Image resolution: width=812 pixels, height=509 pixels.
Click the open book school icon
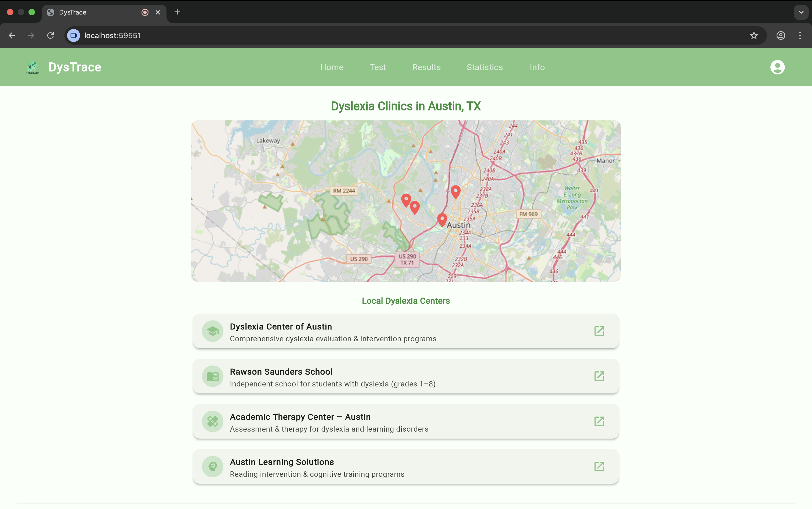pyautogui.click(x=213, y=376)
